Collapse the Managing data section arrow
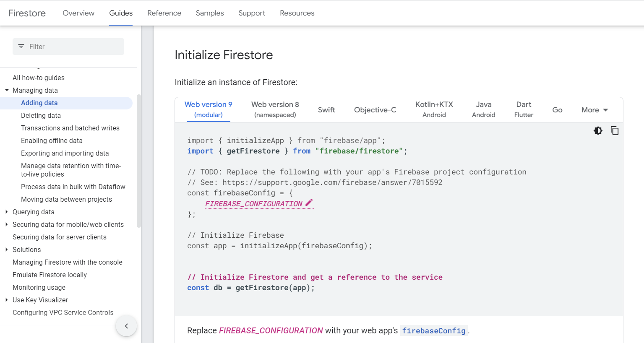 coord(7,90)
